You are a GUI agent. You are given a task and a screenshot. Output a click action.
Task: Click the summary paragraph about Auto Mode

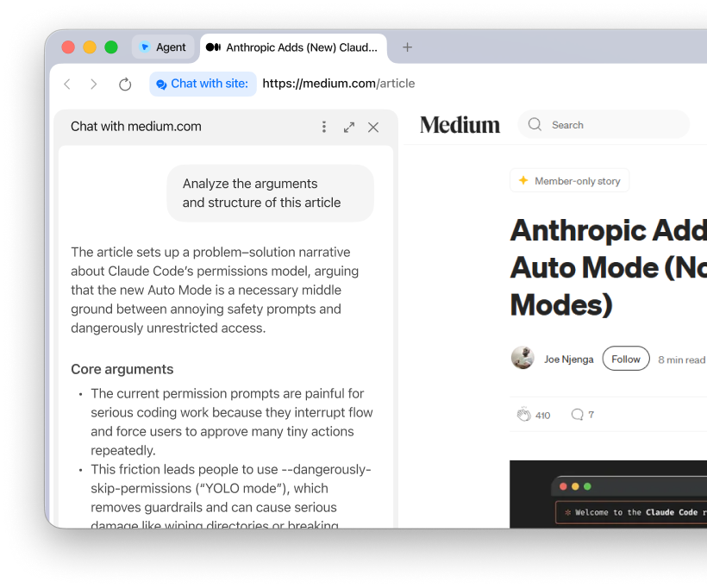[215, 290]
